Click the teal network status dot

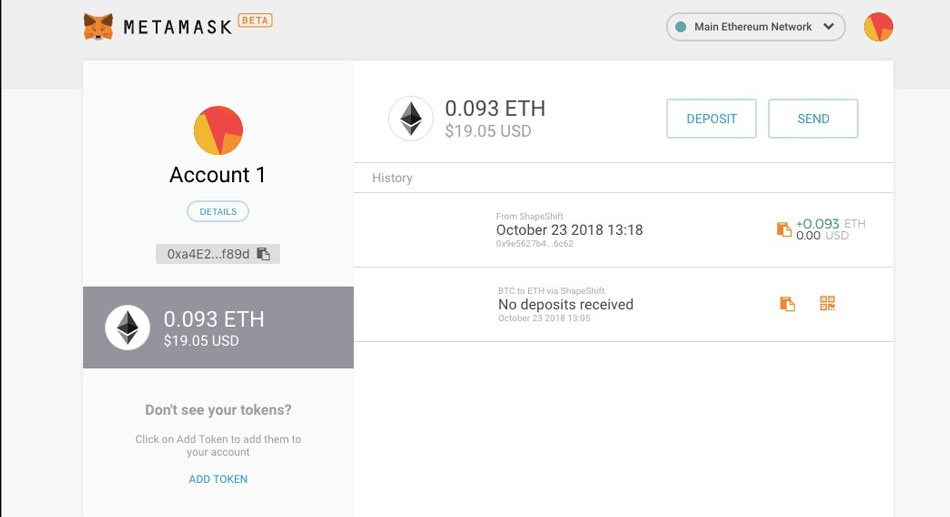pyautogui.click(x=680, y=27)
